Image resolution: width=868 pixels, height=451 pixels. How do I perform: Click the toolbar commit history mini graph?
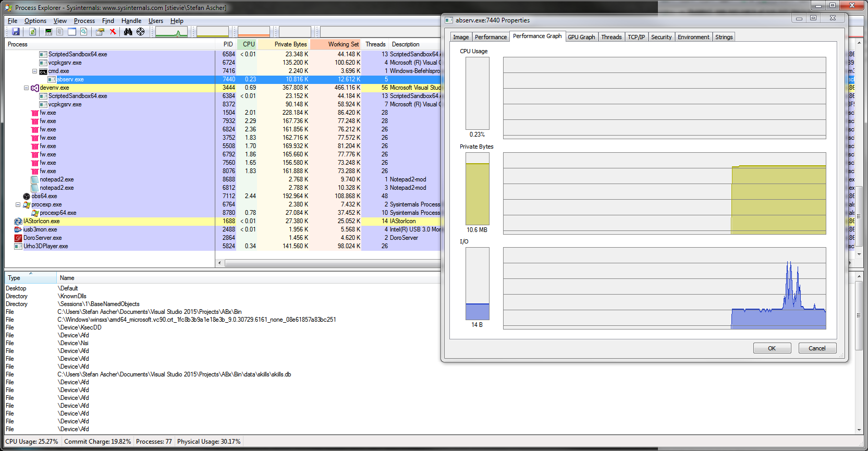click(x=213, y=32)
